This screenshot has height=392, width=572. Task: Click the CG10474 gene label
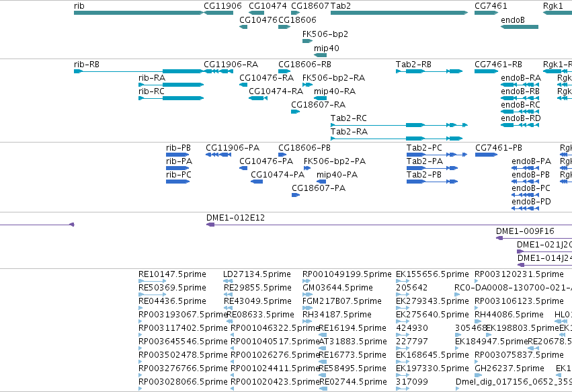[x=268, y=6]
